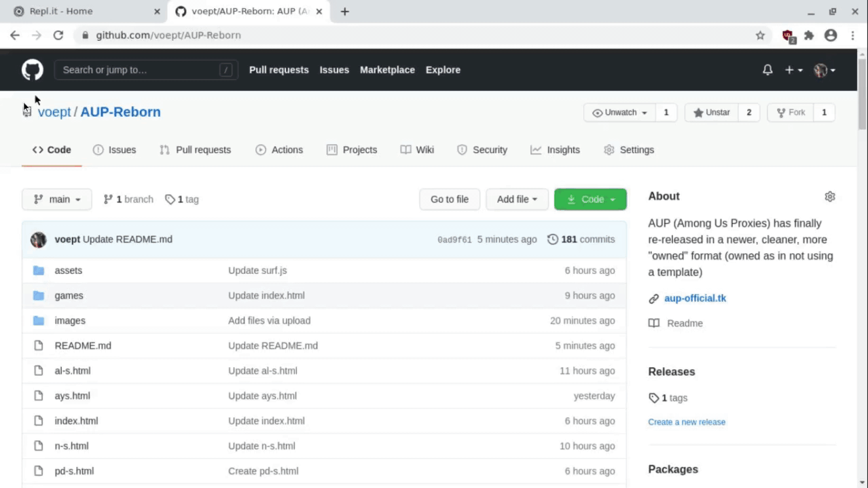Viewport: 868px width, 488px height.
Task: Open the 1 branch link
Action: coord(128,199)
